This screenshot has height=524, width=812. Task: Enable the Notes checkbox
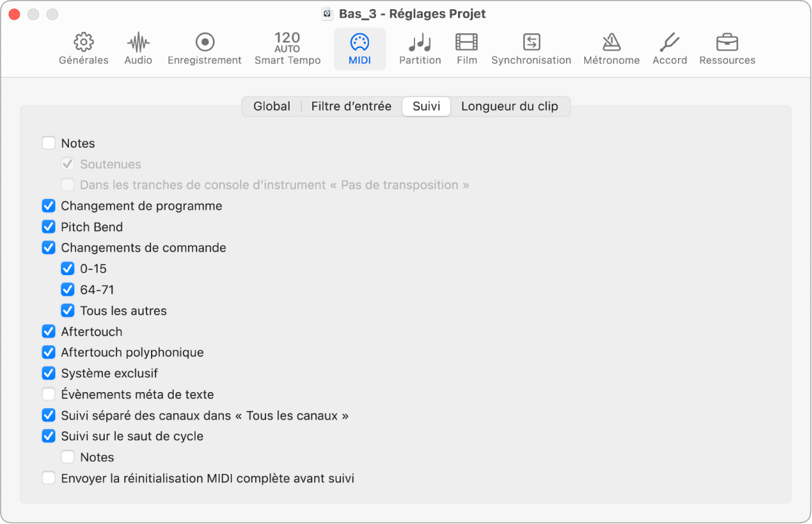(48, 143)
